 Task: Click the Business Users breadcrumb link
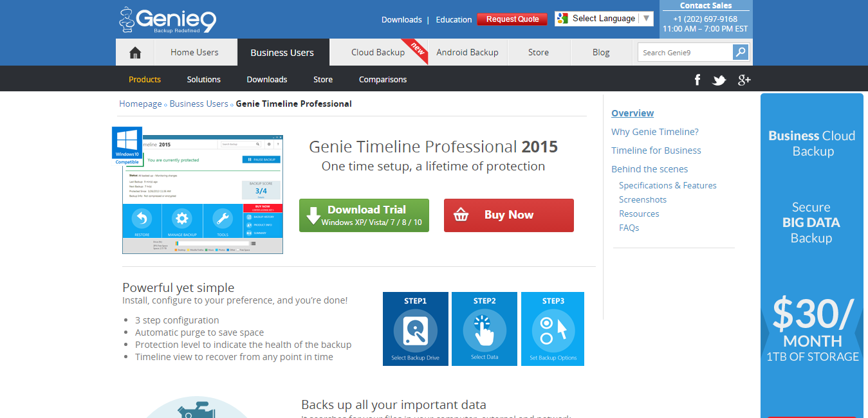pos(199,104)
